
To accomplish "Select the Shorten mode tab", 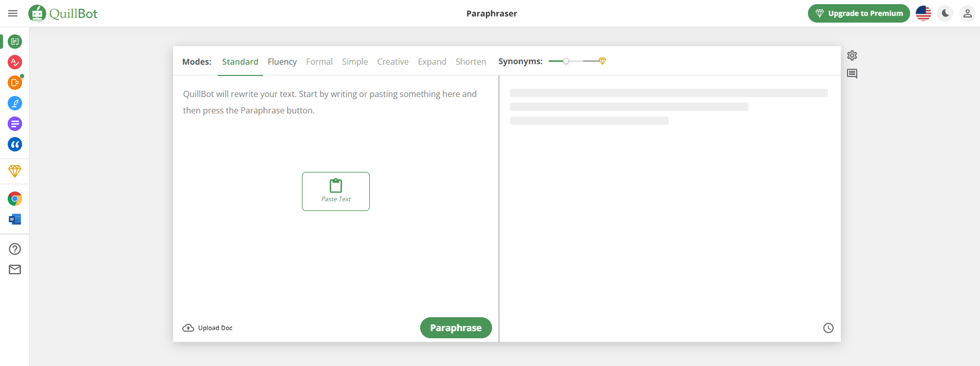I will pos(471,62).
